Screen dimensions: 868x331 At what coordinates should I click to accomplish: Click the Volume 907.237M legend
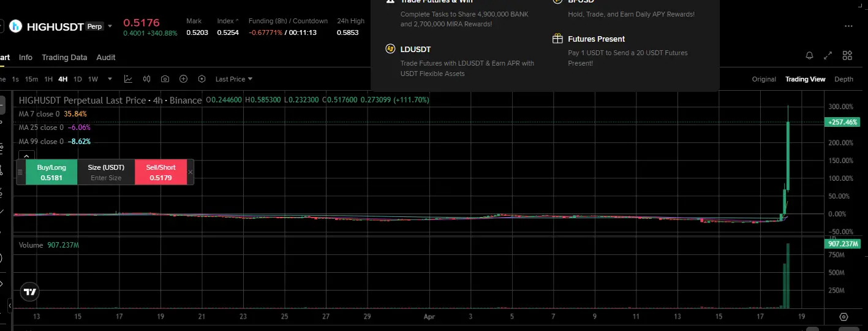[49, 245]
